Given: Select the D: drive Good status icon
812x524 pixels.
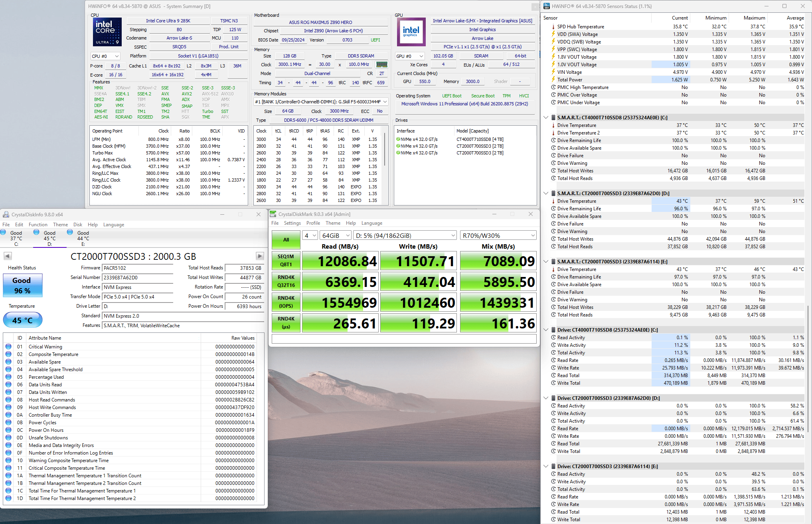Looking at the screenshot, I should 36,232.
